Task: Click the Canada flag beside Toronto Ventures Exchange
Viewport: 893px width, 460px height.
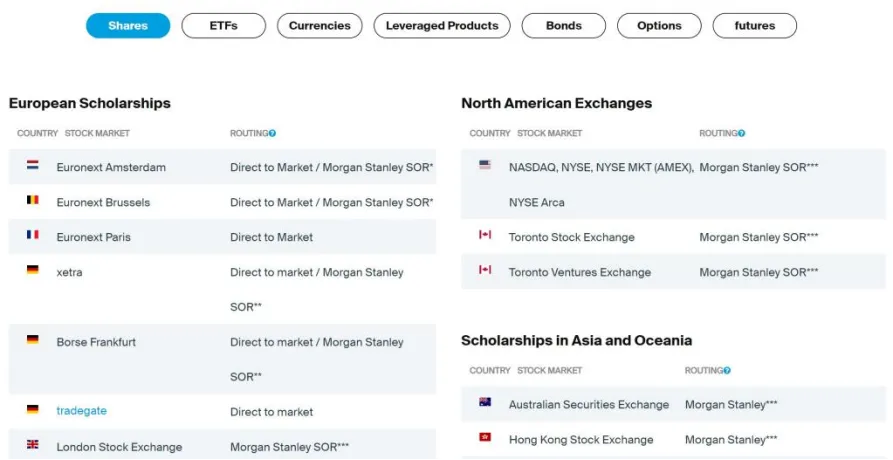Action: tap(485, 270)
